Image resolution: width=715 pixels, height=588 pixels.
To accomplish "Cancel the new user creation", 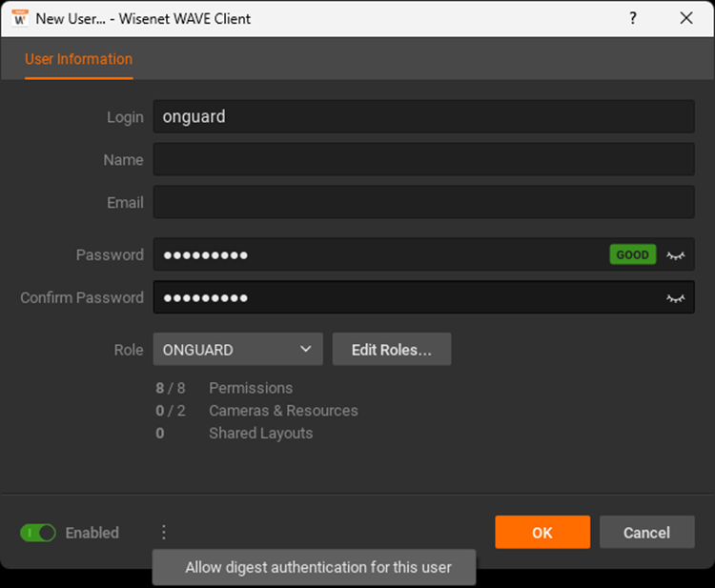I will point(647,532).
